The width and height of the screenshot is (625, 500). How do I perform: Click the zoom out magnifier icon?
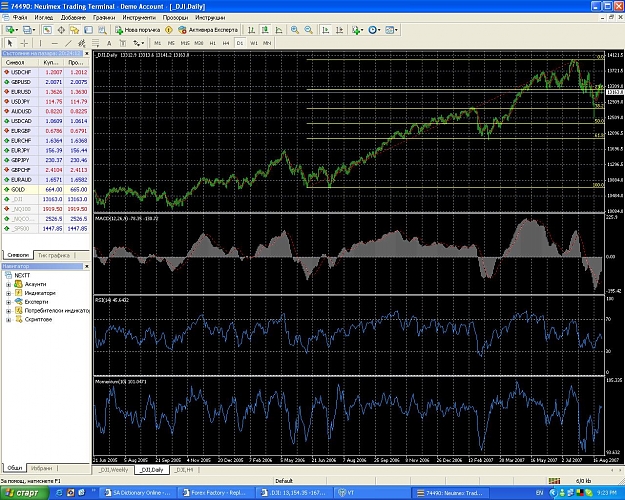coord(309,30)
